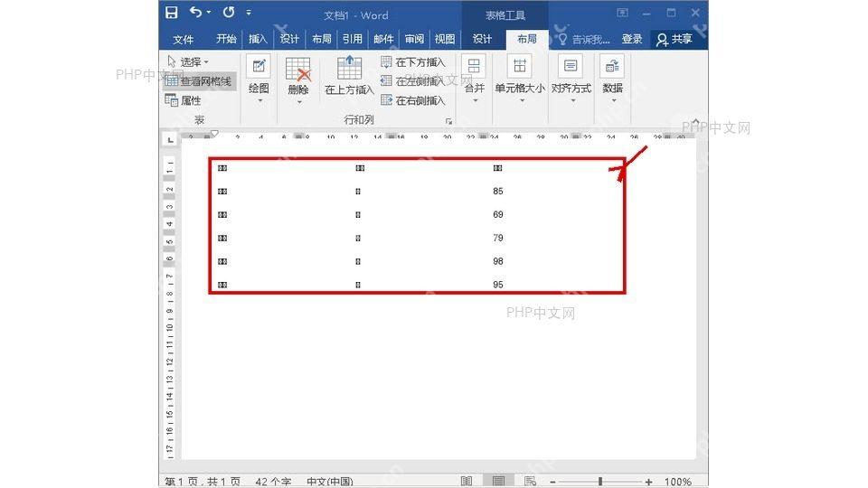Expand the 删除 dropdown arrow
The height and width of the screenshot is (488, 868).
click(299, 102)
